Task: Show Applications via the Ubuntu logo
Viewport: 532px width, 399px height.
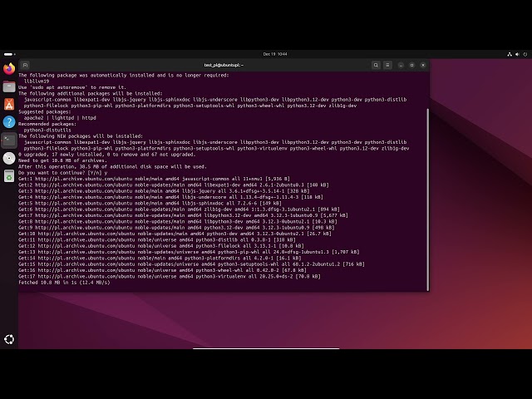Action: point(9,339)
